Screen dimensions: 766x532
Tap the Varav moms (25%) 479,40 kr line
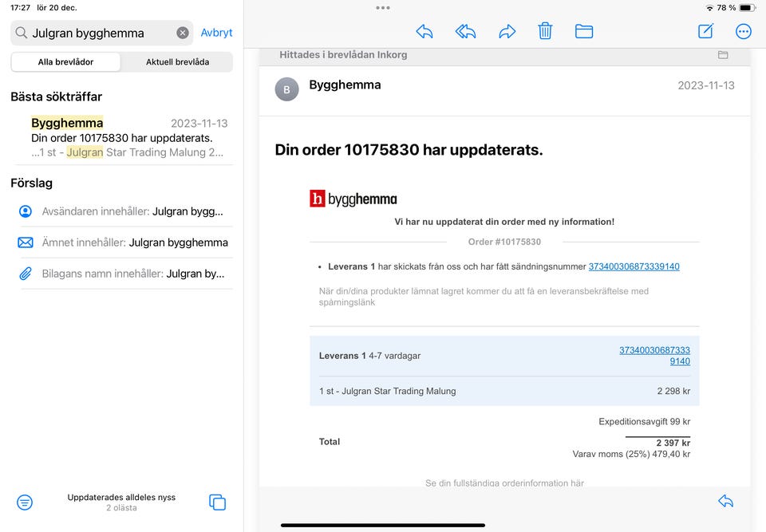(x=631, y=455)
